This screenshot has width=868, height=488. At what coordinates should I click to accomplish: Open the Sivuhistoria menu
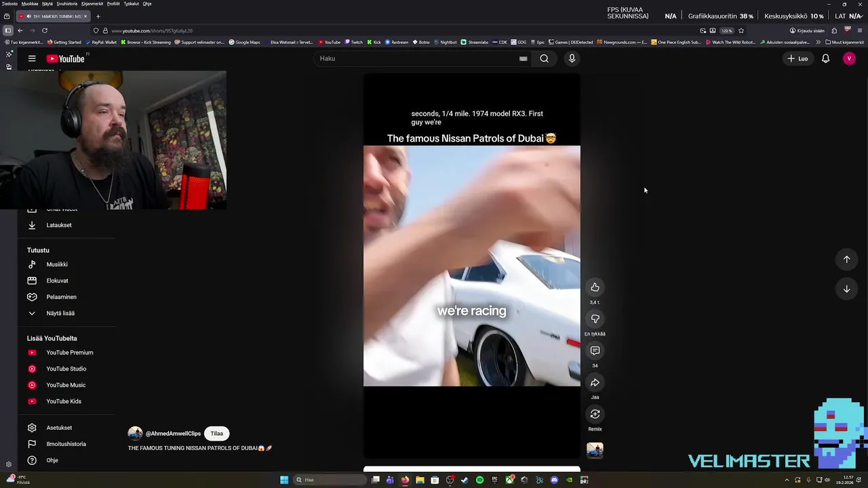(x=67, y=3)
